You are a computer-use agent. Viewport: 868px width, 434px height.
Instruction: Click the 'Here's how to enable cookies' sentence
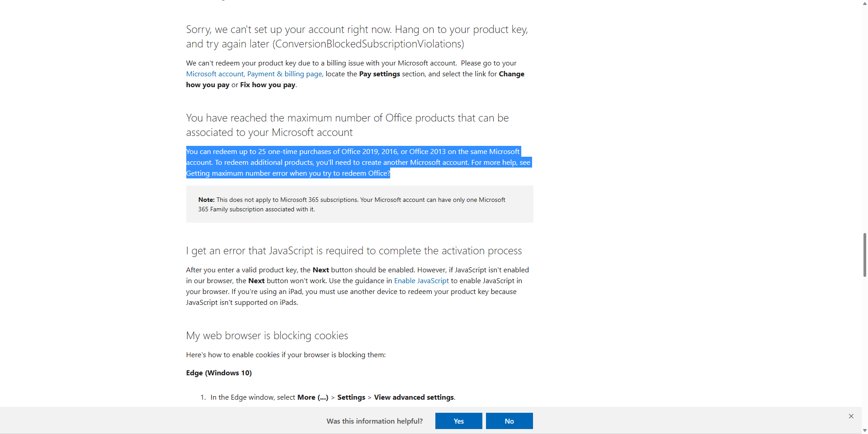click(286, 355)
